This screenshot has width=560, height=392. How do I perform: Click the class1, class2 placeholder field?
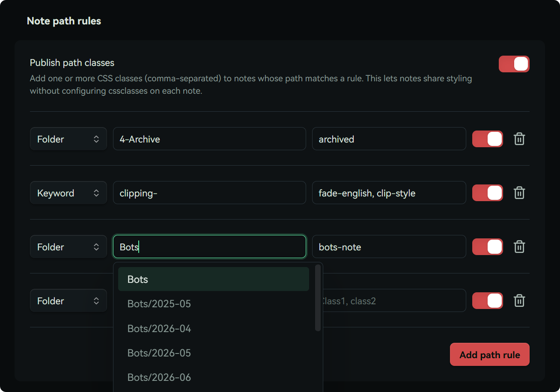point(394,301)
